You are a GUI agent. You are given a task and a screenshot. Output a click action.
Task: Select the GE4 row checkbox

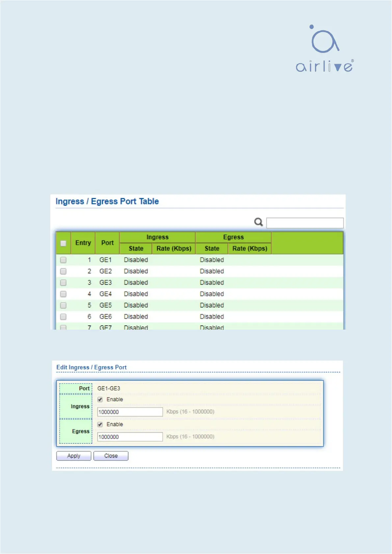[63, 294]
